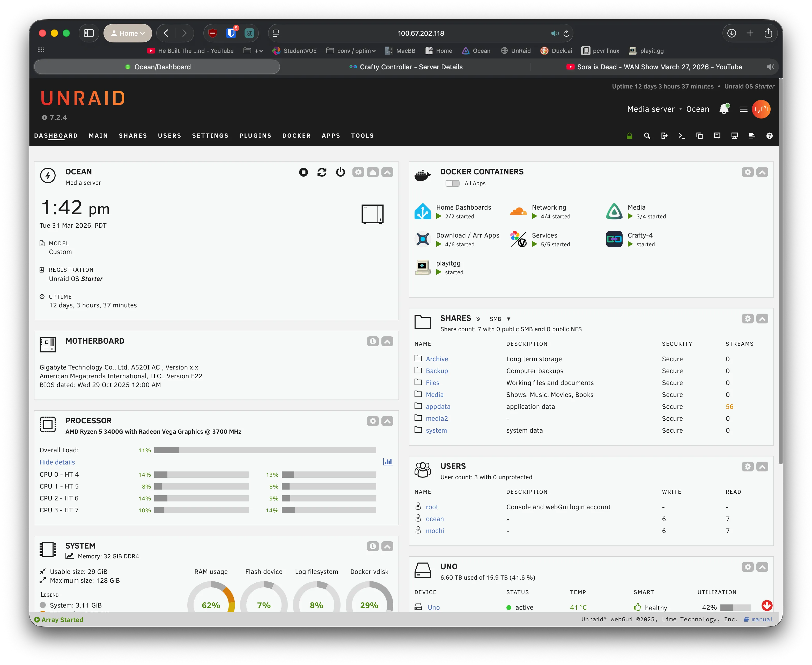
Task: Reload the page with Safari's reload button
Action: [566, 33]
